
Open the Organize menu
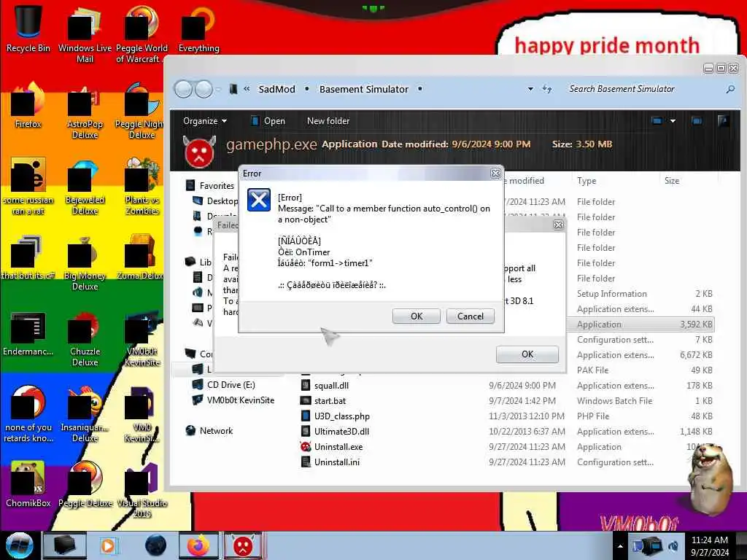point(205,121)
